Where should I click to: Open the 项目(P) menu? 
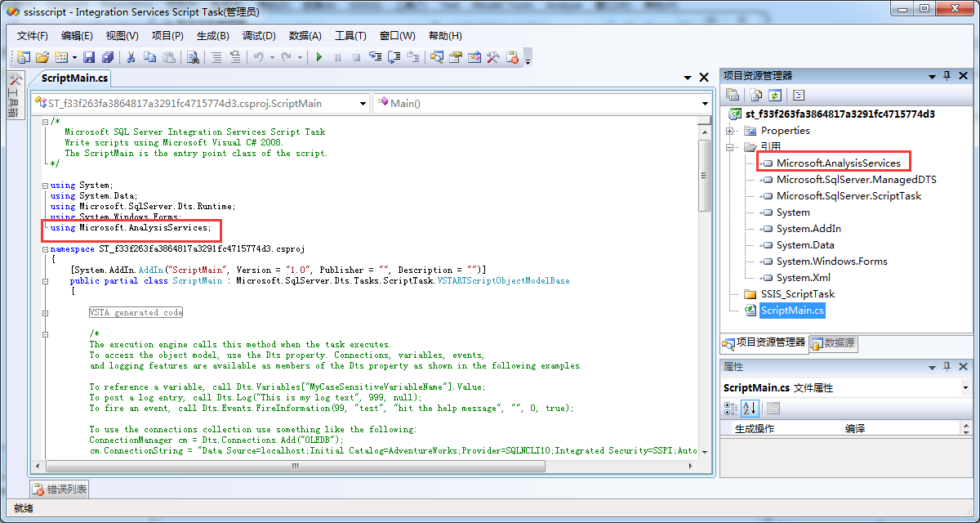(167, 36)
